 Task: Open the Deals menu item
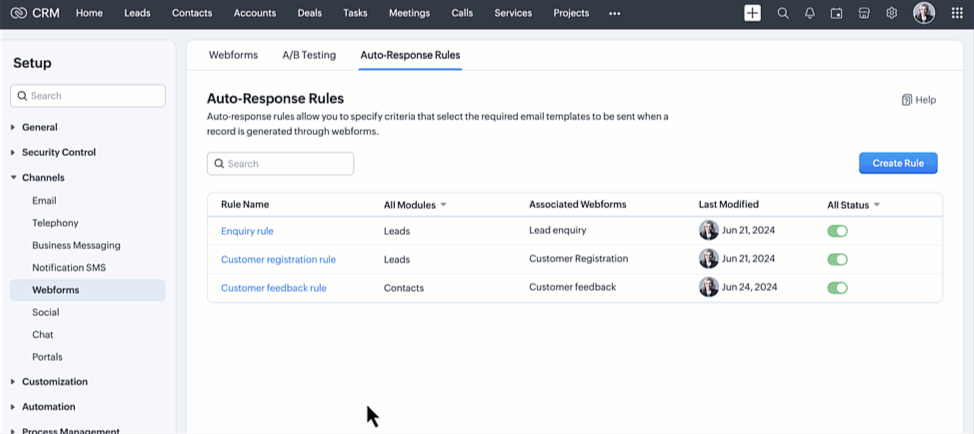pyautogui.click(x=310, y=13)
